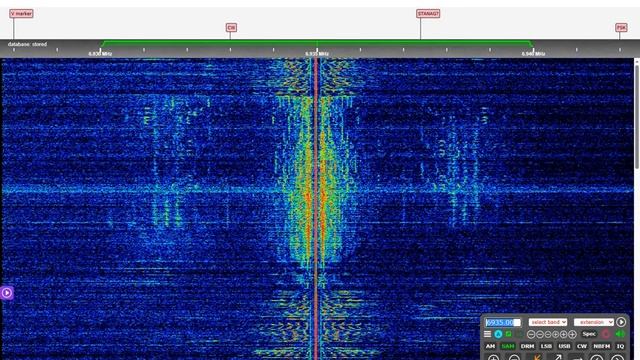This screenshot has height=360, width=640.
Task: Select IQ demodulation mode
Action: click(x=620, y=346)
